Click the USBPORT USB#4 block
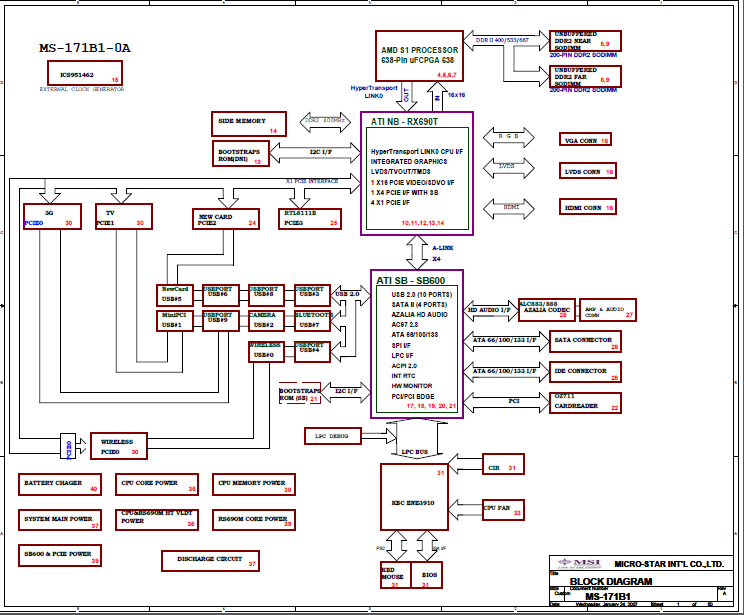 click(312, 352)
